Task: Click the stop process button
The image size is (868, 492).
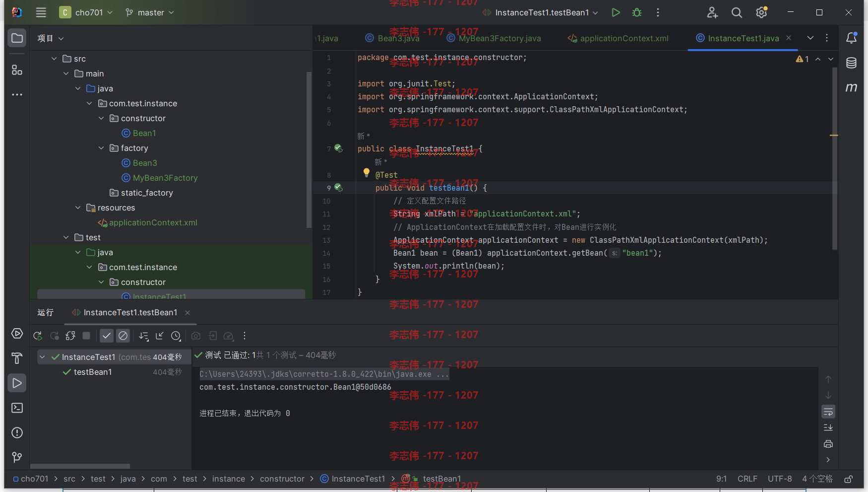Action: click(x=86, y=336)
